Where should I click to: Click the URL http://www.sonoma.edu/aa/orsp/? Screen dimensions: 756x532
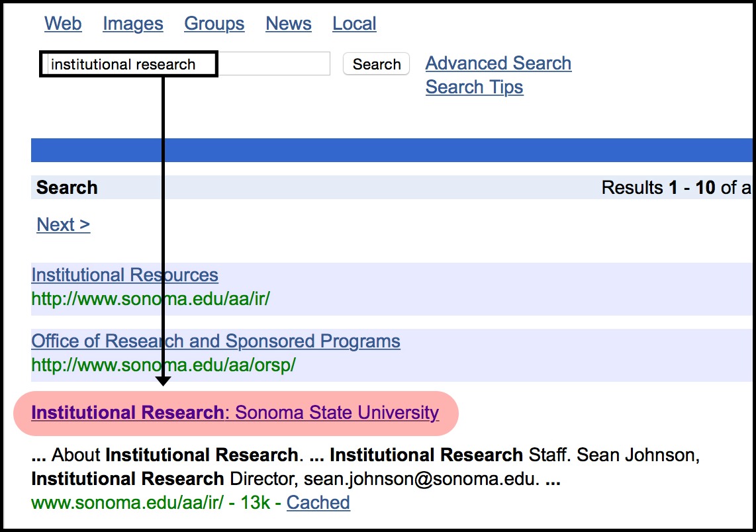tap(164, 365)
